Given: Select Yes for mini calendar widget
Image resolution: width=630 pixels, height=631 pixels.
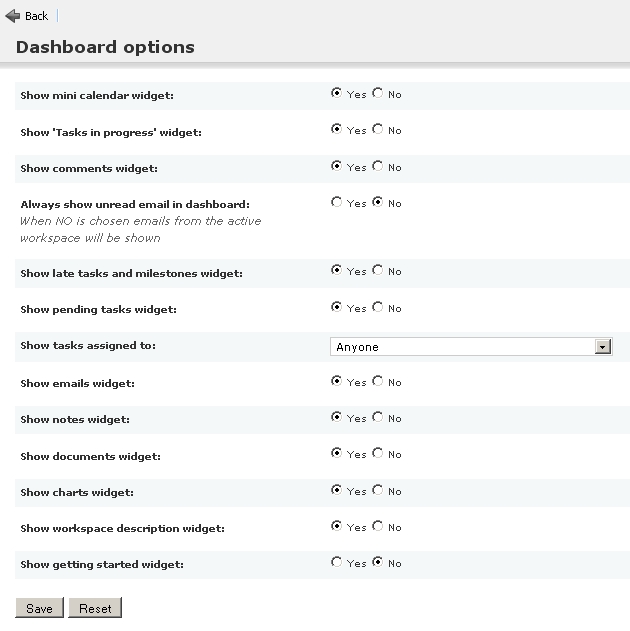Looking at the screenshot, I should click(336, 93).
